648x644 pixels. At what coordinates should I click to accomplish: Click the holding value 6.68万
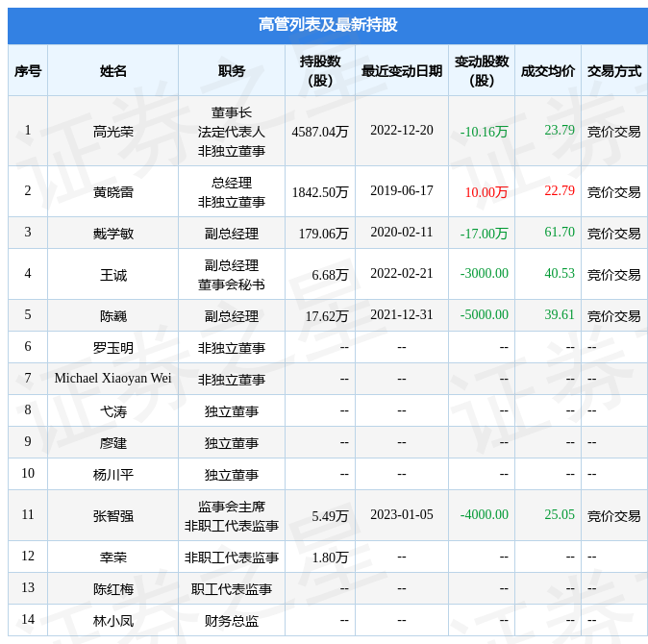coord(330,275)
